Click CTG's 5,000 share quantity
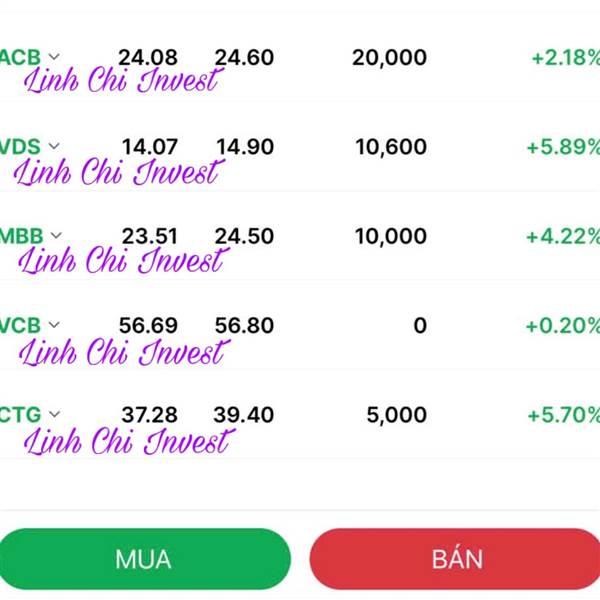The height and width of the screenshot is (600, 600). pyautogui.click(x=396, y=415)
